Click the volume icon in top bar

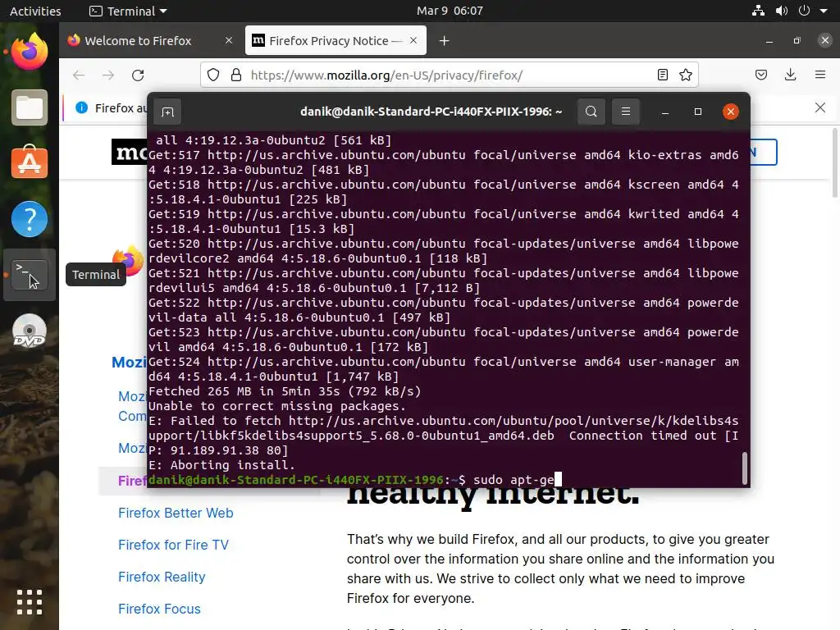tap(782, 11)
